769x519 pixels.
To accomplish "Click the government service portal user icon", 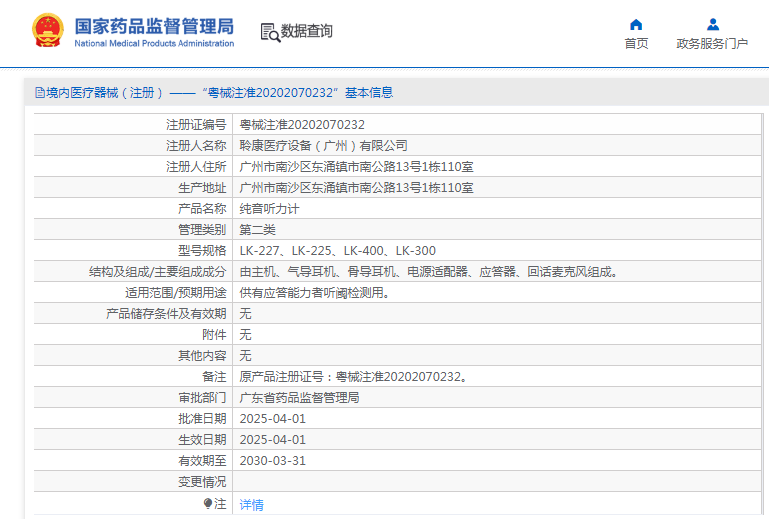I will [x=713, y=25].
